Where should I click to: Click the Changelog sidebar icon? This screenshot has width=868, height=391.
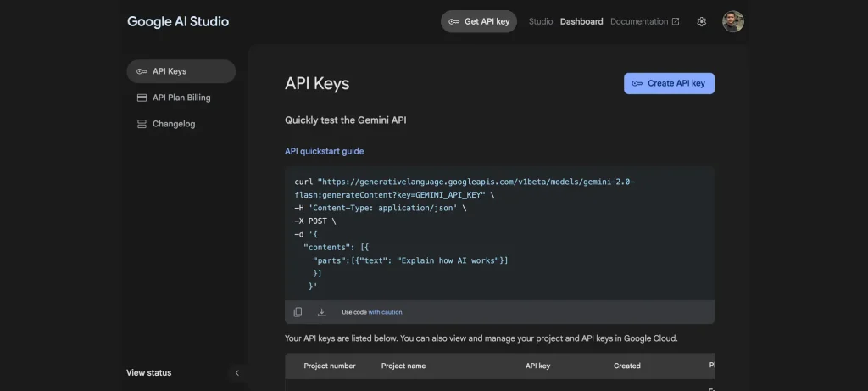[x=142, y=124]
